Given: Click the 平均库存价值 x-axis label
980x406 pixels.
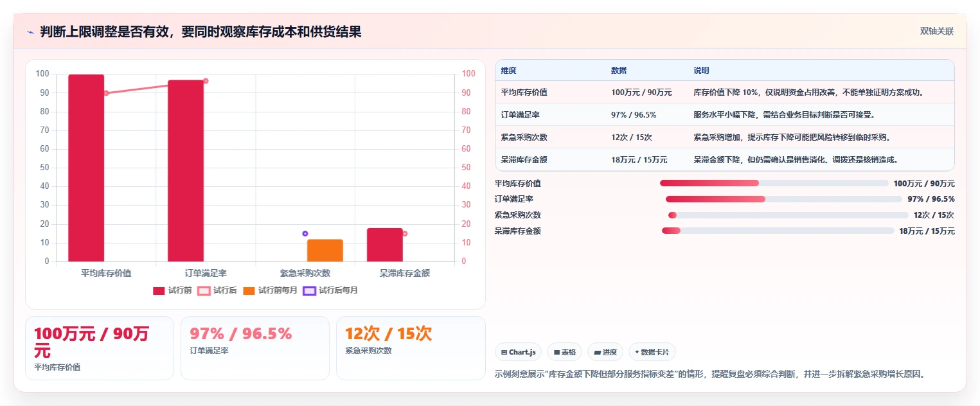Looking at the screenshot, I should tap(106, 273).
